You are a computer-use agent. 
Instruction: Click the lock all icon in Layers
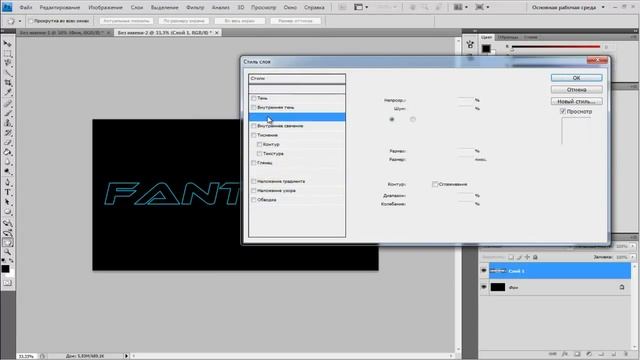535,257
